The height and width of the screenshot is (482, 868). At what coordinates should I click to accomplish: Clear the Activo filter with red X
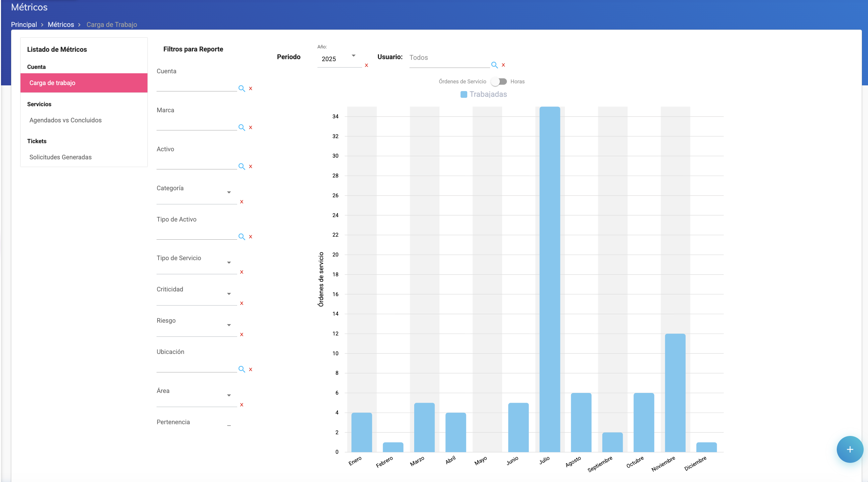click(x=250, y=166)
